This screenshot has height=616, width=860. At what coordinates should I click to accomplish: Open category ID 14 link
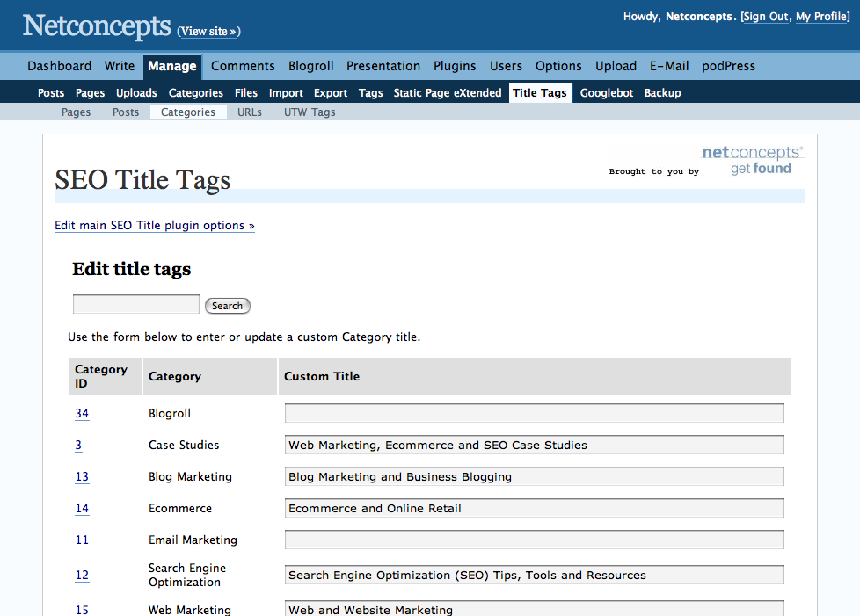[x=82, y=509]
